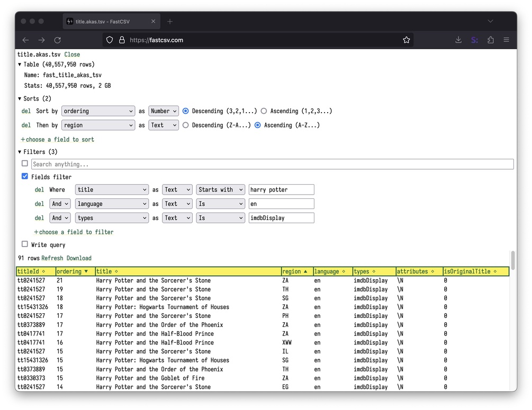The image size is (532, 410).
Task: Delete the title filter with del
Action: point(39,189)
